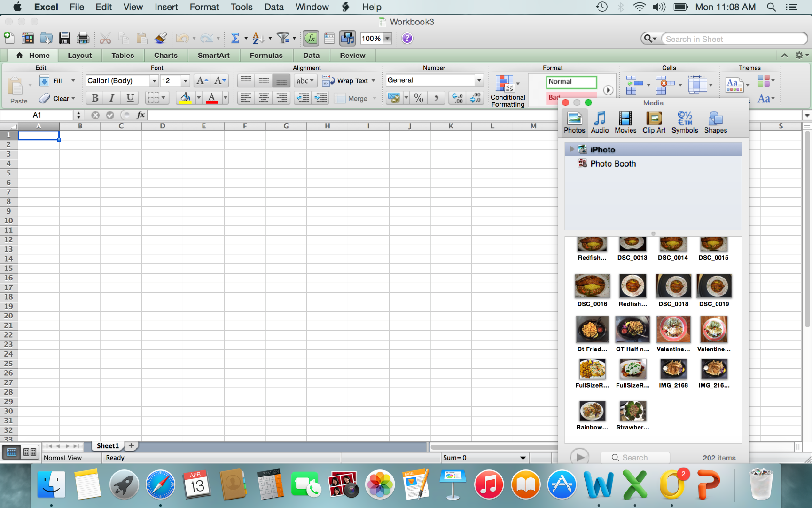
Task: Open the Insert menu
Action: pyautogui.click(x=166, y=7)
